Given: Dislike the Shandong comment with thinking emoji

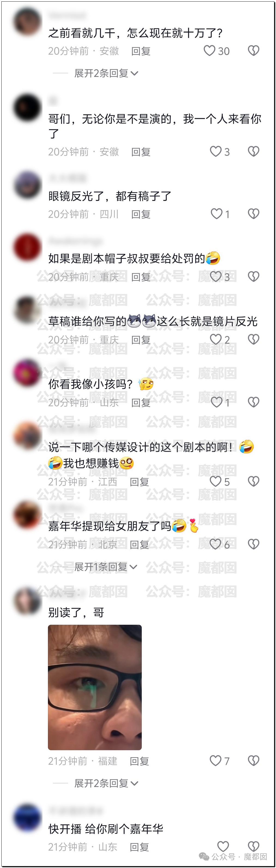Looking at the screenshot, I should point(253,402).
